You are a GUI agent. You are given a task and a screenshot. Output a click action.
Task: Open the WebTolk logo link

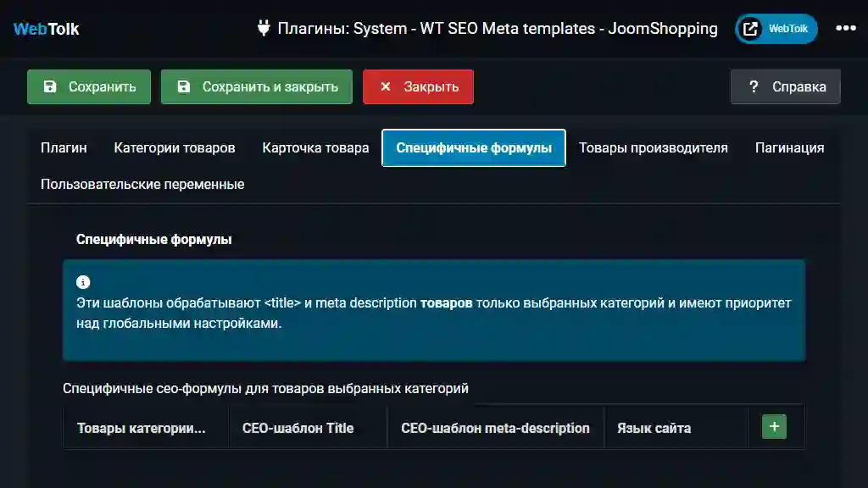tap(47, 29)
